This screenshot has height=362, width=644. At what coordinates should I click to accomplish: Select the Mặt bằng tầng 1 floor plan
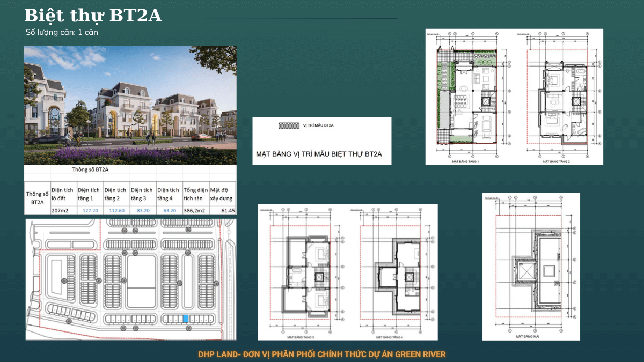(470, 97)
